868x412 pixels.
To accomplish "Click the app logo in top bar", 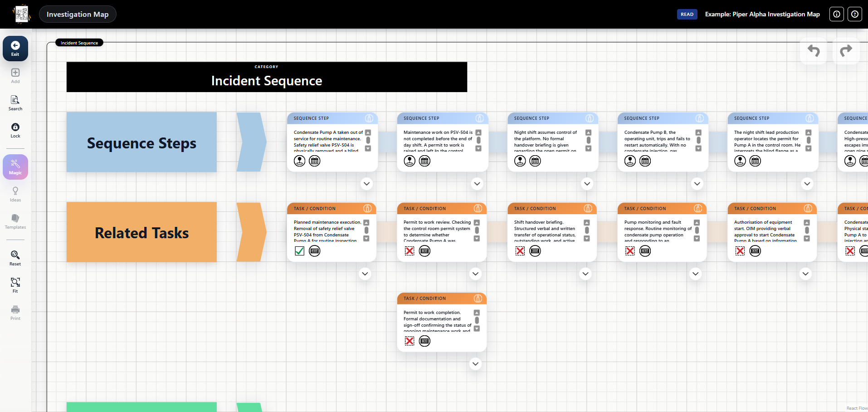I will tap(21, 14).
